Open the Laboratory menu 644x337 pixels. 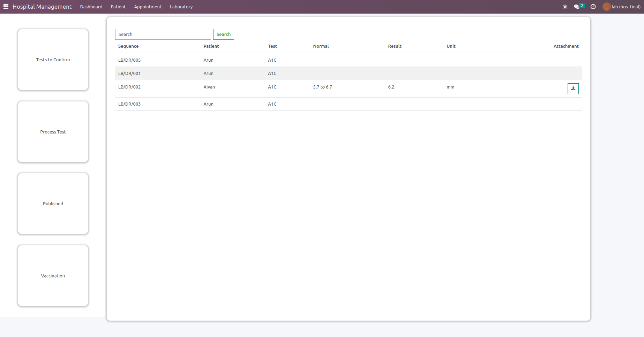point(181,7)
